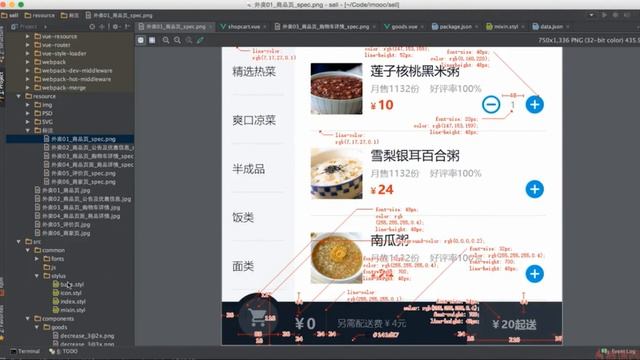Viewport: 640px width, 360px height.
Task: Select 外卖06 商家页.jpg in tree
Action: [62, 233]
